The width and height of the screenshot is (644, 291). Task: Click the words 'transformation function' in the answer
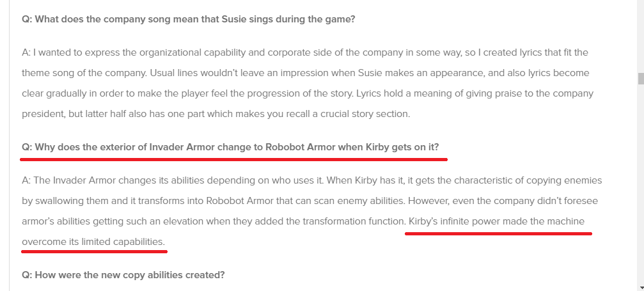point(354,221)
